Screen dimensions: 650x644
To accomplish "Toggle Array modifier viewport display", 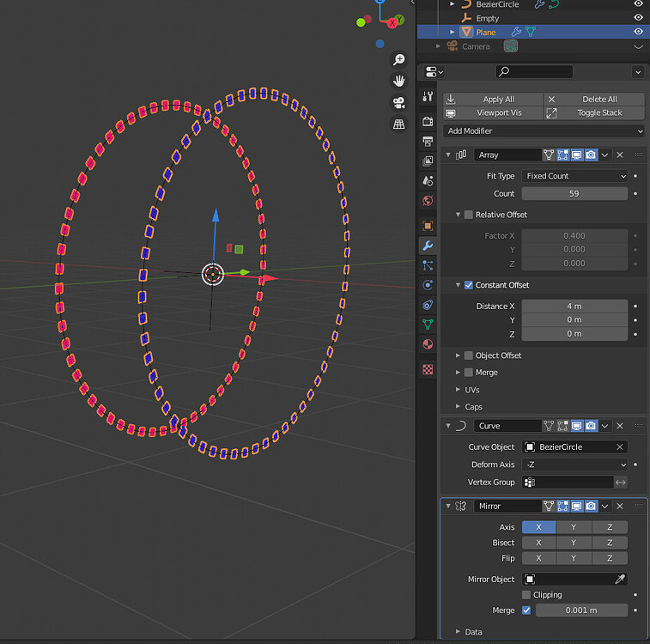I will click(x=577, y=155).
